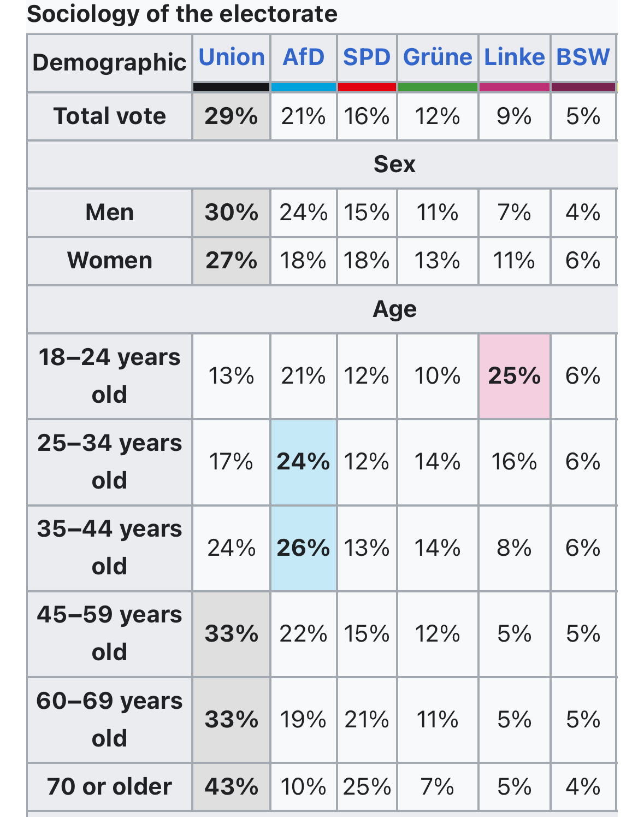Open the BSW party link
This screenshot has width=644, height=817.
coord(583,57)
